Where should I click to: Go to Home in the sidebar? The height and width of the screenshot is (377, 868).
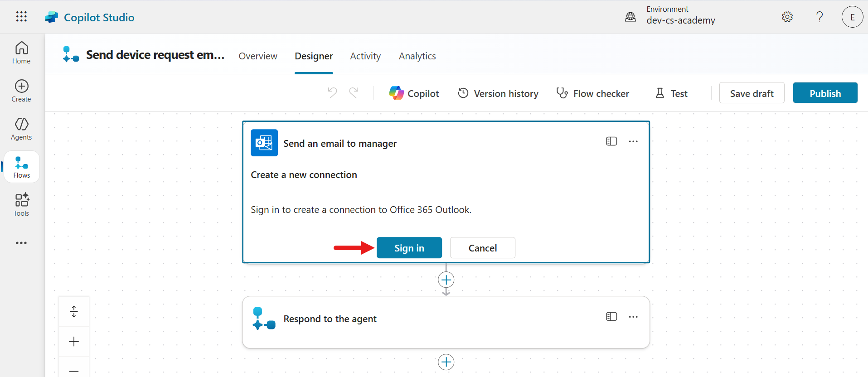click(x=21, y=53)
